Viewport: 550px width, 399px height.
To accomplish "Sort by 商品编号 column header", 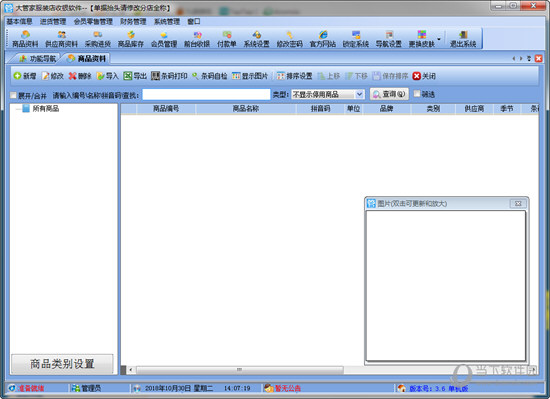I will click(x=166, y=109).
